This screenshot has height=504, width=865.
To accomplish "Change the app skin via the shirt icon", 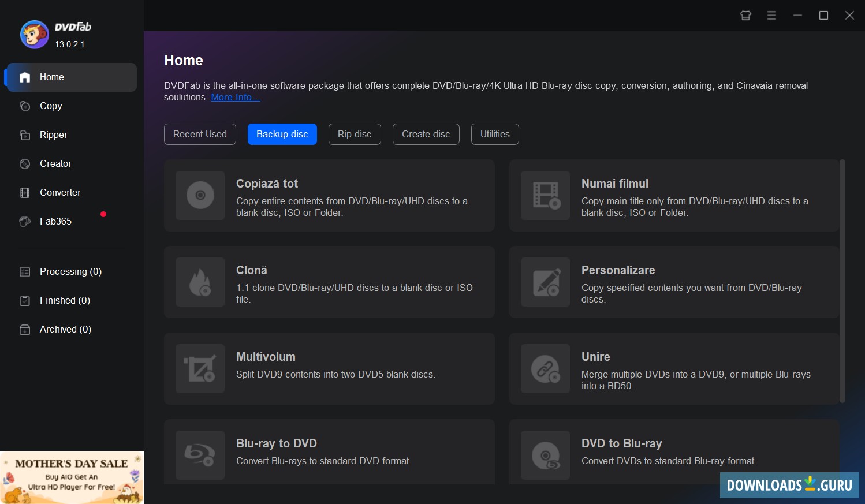I will point(745,15).
